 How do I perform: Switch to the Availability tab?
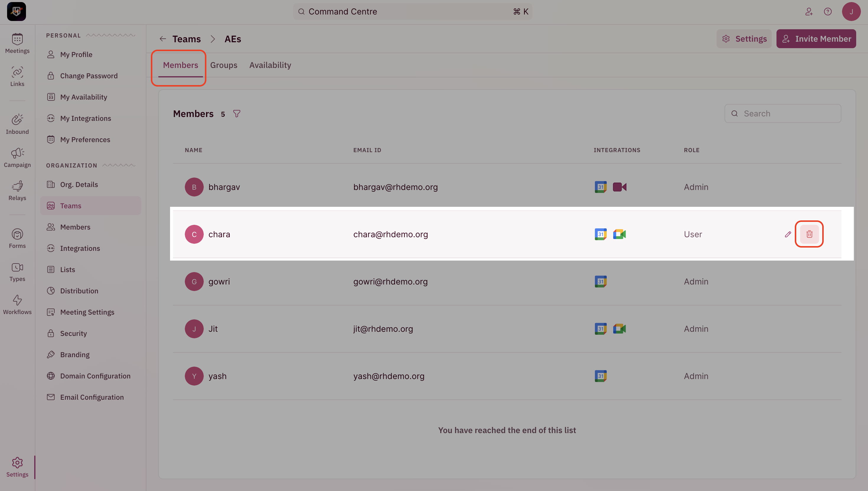tap(270, 65)
